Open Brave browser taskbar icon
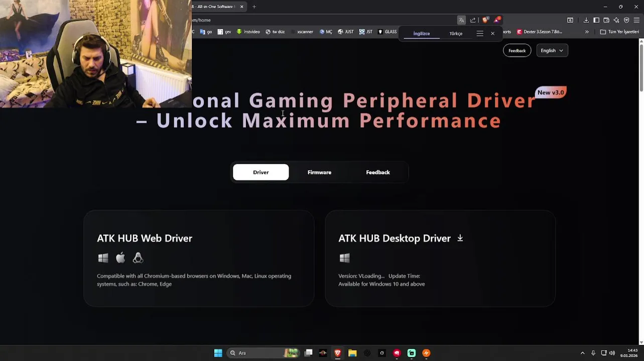The image size is (644, 361). coord(338,353)
